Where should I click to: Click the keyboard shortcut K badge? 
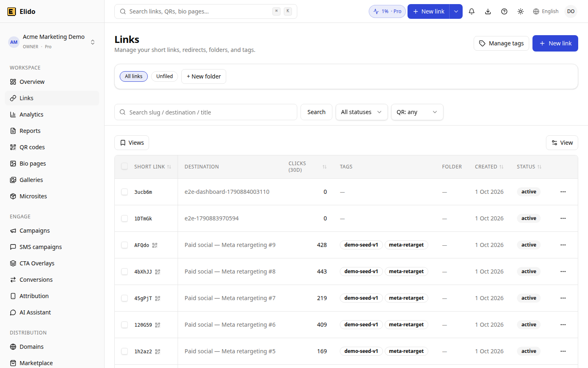(x=288, y=11)
